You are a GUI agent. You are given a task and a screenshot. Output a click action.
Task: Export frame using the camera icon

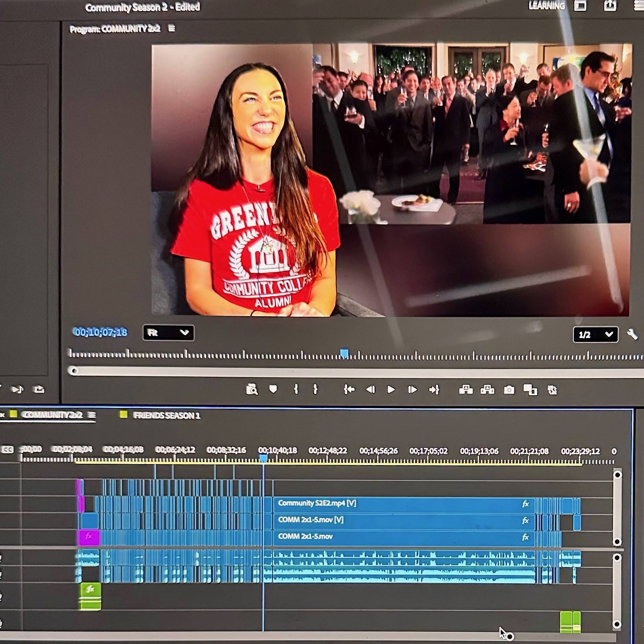tap(509, 390)
